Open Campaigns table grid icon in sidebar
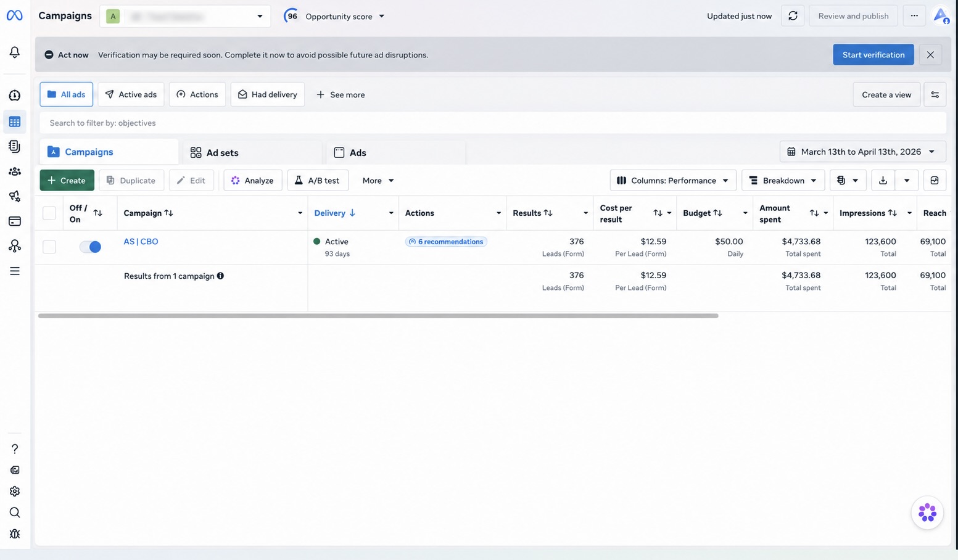 coord(14,122)
